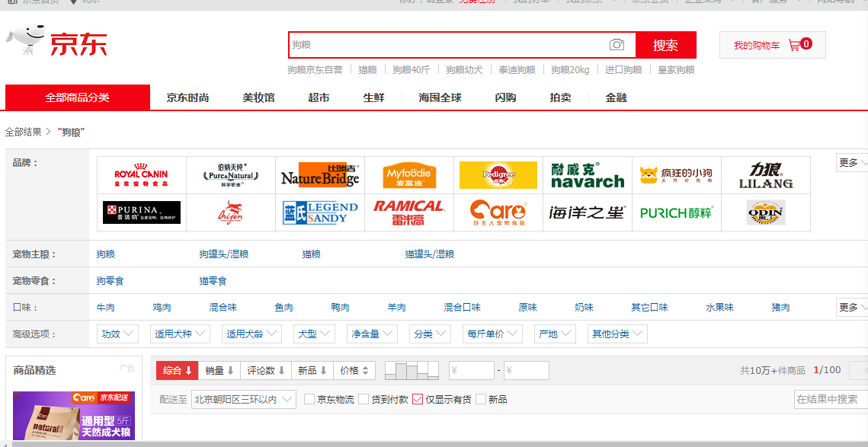
Task: Open the 我的购物车 button
Action: [x=772, y=45]
